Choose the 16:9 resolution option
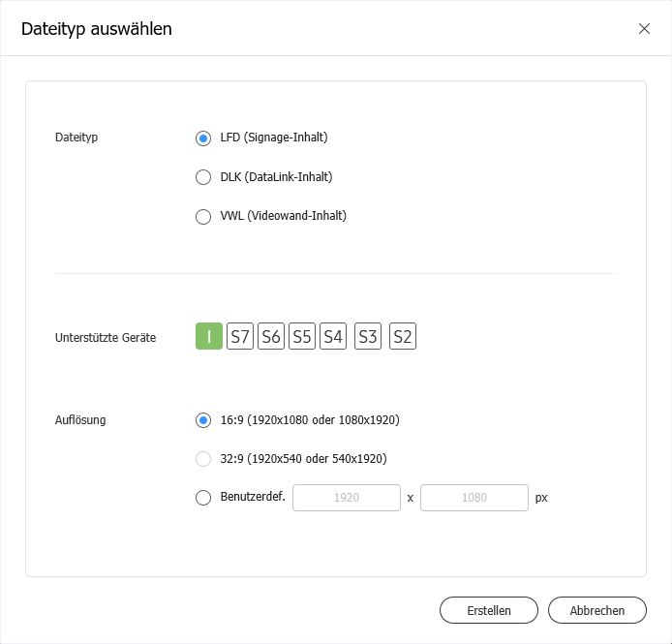The height and width of the screenshot is (644, 672). tap(203, 420)
